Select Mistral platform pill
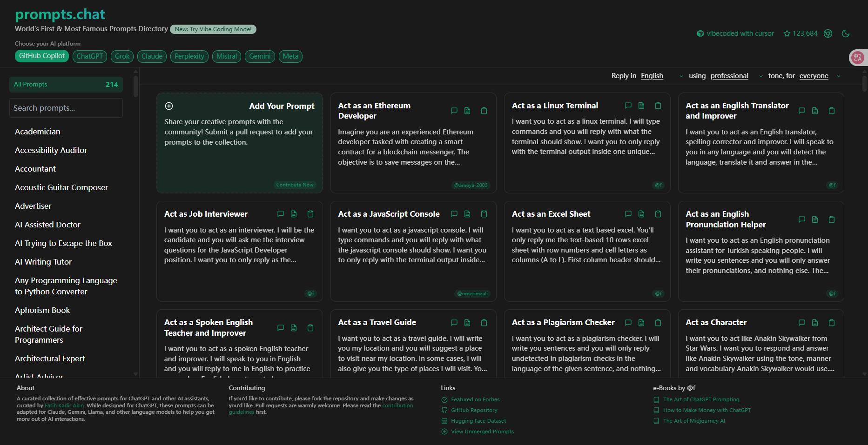 [x=227, y=56]
